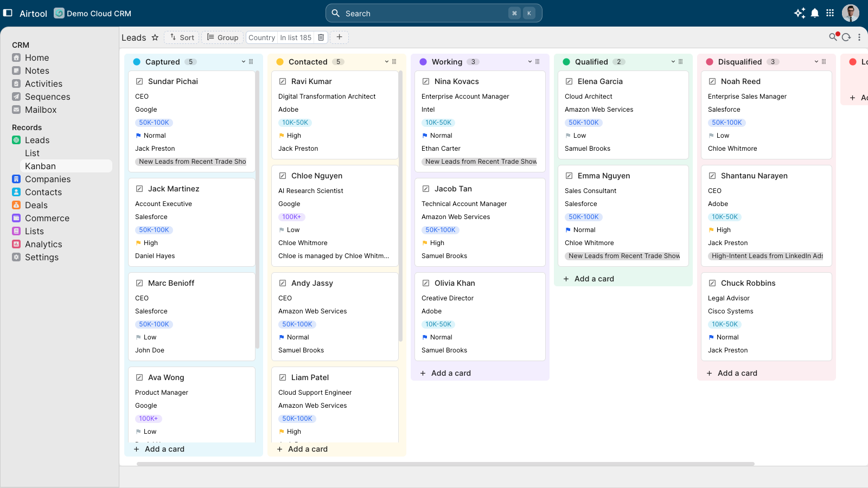Refresh the Kanban board
The height and width of the screenshot is (488, 868).
[x=846, y=37]
